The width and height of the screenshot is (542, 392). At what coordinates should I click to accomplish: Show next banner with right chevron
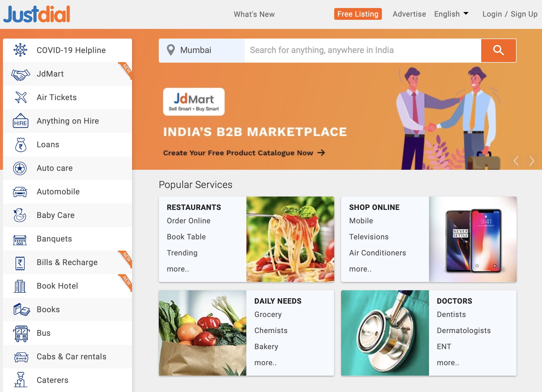(x=532, y=161)
